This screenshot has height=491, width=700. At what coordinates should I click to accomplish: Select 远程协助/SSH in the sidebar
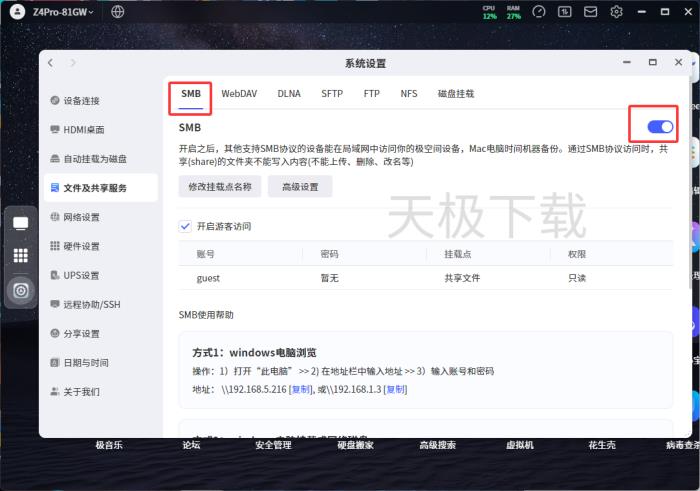(x=91, y=304)
